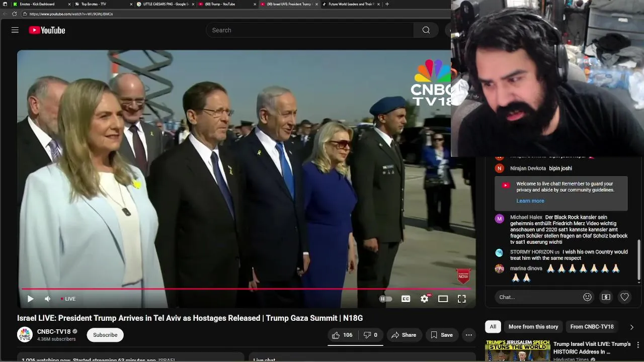
Task: Mute the video with speaker icon
Action: click(47, 299)
